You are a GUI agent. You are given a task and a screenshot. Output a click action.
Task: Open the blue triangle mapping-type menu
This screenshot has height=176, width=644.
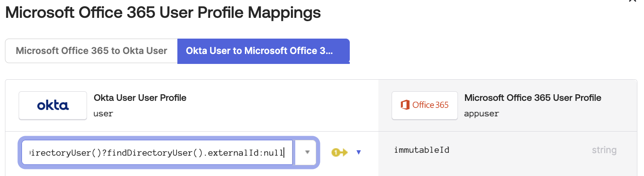pos(359,152)
